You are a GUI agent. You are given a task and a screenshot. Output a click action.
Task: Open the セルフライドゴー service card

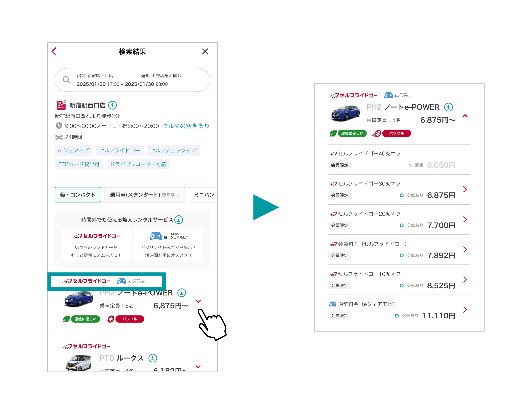coord(96,245)
